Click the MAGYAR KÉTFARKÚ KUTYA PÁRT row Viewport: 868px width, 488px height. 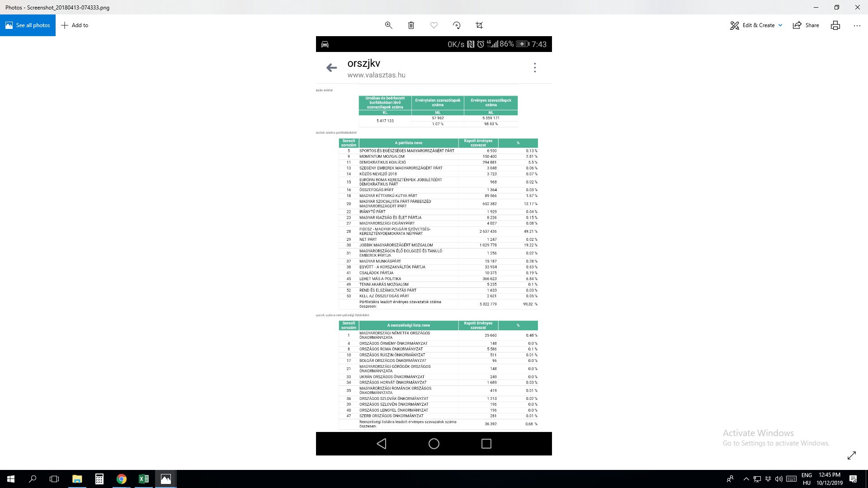click(x=438, y=196)
